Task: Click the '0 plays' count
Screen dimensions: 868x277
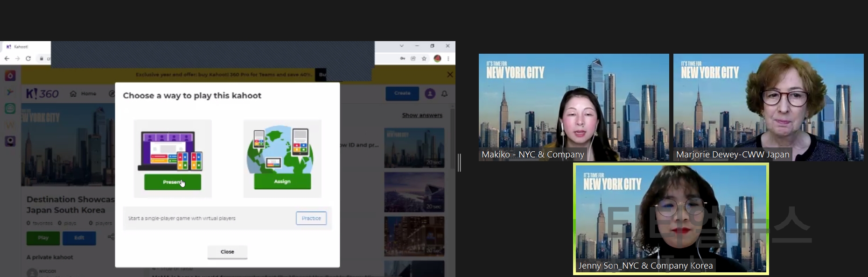Action: click(67, 223)
